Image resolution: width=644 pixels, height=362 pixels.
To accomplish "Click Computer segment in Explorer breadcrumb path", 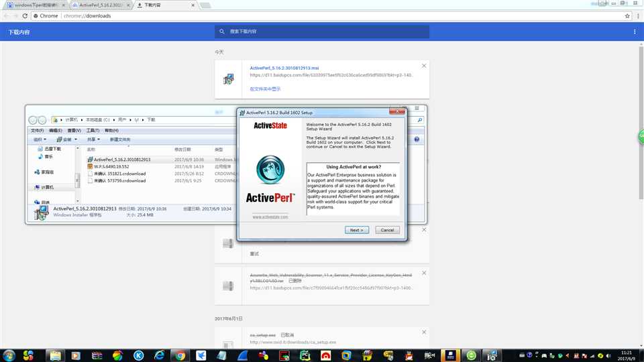I will coord(71,120).
